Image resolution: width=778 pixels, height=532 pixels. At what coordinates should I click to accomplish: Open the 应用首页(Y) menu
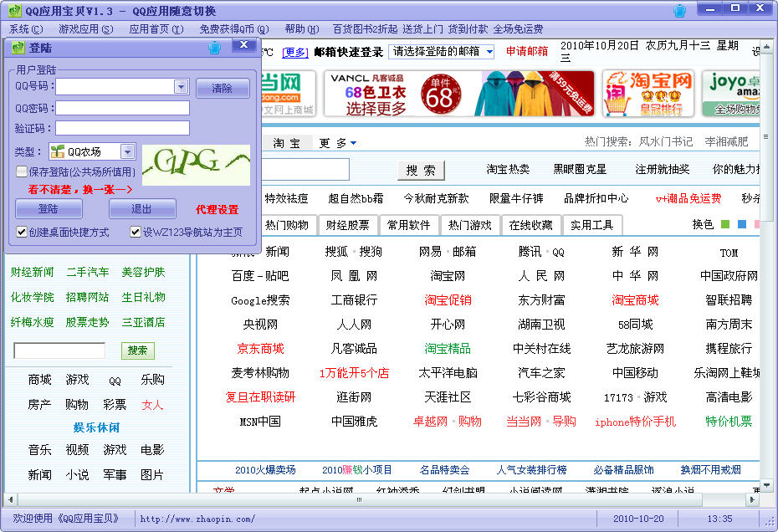156,29
